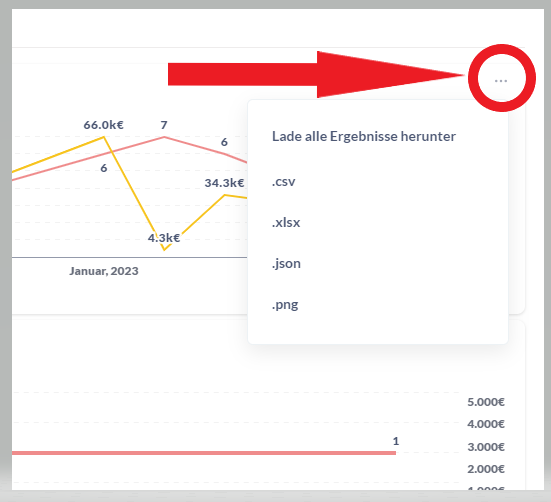
Task: Click the 5.000€ axis value
Action: (x=486, y=402)
